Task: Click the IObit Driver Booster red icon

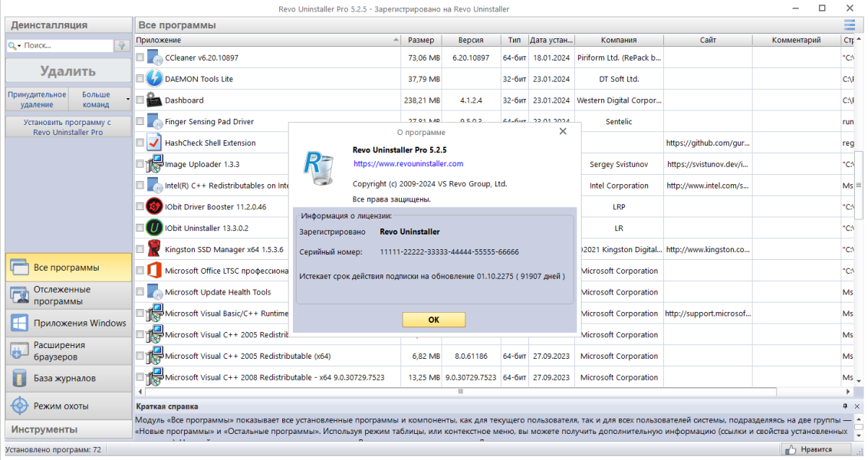Action: pyautogui.click(x=154, y=206)
